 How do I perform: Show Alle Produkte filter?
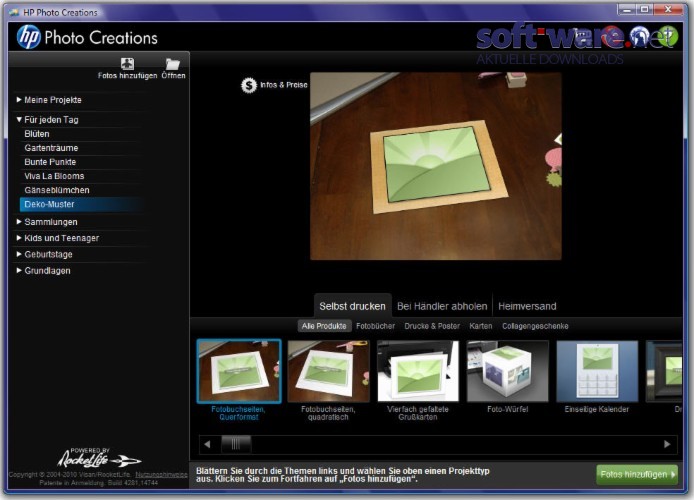(x=324, y=326)
